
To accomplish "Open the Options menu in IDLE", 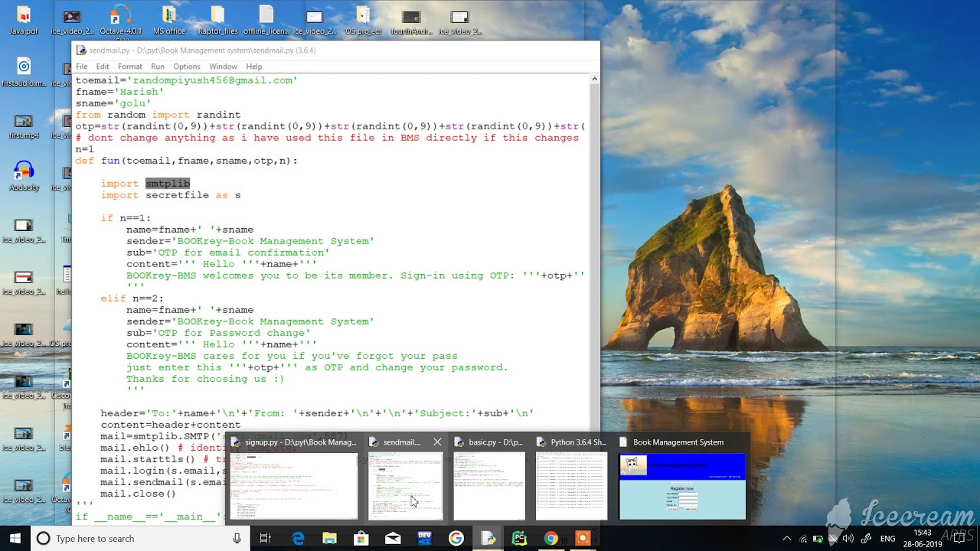I will [x=186, y=67].
